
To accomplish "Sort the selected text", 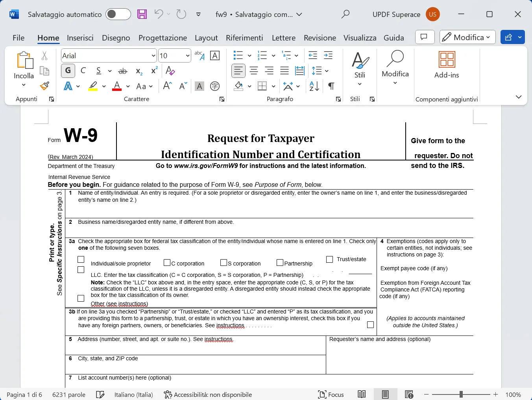I will click(314, 86).
